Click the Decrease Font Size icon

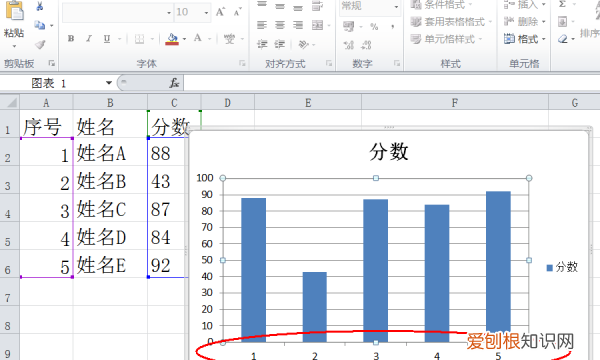click(238, 12)
